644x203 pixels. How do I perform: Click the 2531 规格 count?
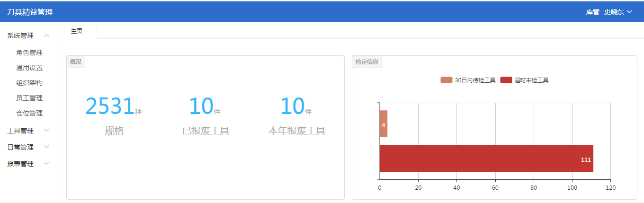110,106
